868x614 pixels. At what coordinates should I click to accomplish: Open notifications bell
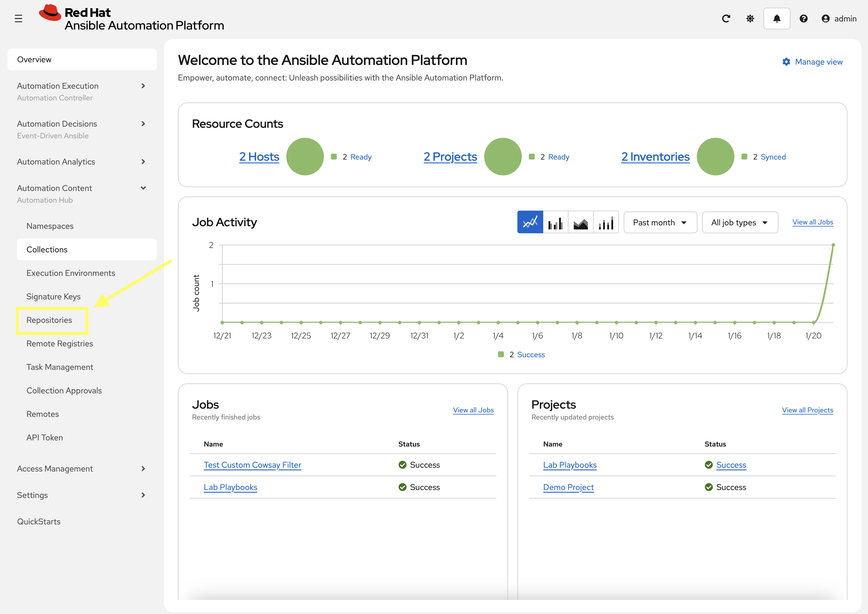pyautogui.click(x=776, y=19)
